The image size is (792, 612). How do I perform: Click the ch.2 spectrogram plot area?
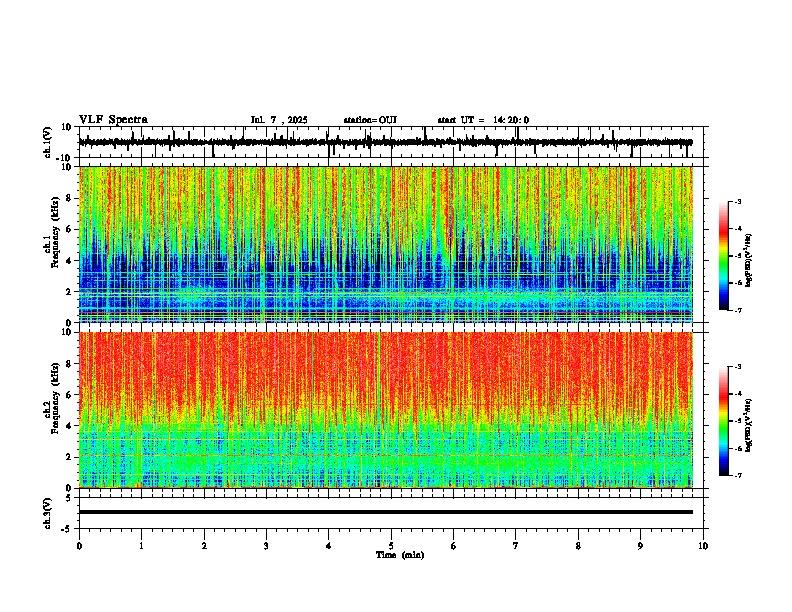pos(386,410)
